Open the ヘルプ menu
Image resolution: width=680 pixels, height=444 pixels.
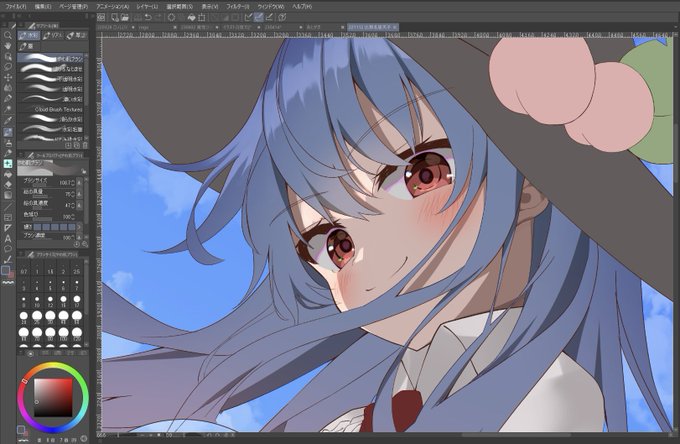(x=302, y=7)
